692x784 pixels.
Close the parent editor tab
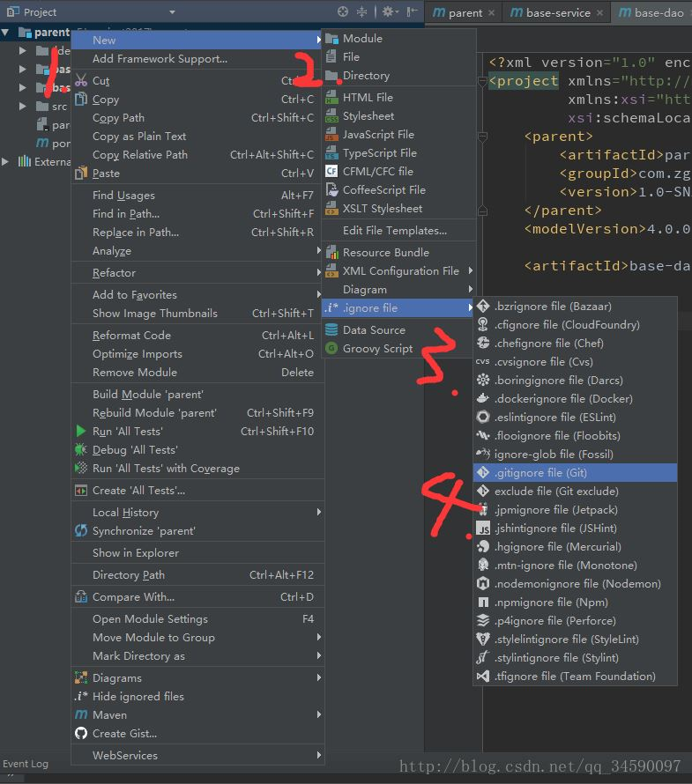coord(491,13)
